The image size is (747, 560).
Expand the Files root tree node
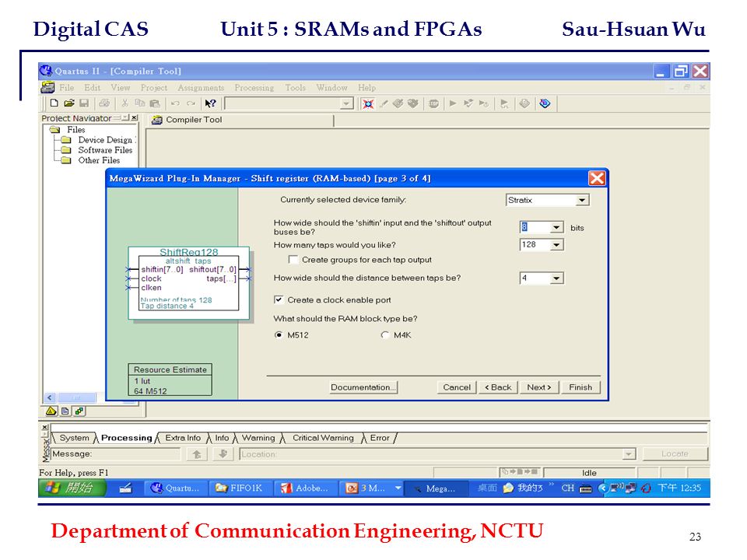54,130
